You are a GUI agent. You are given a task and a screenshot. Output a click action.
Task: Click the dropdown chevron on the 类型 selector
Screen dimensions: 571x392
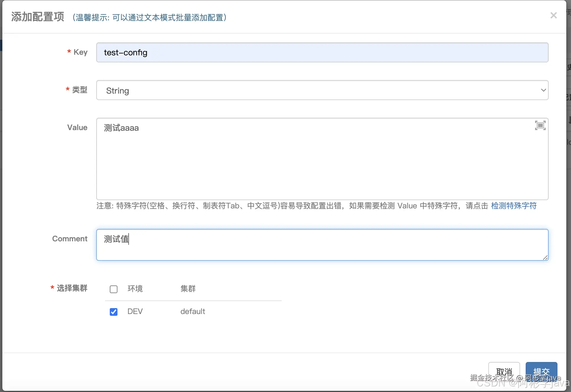pos(543,90)
